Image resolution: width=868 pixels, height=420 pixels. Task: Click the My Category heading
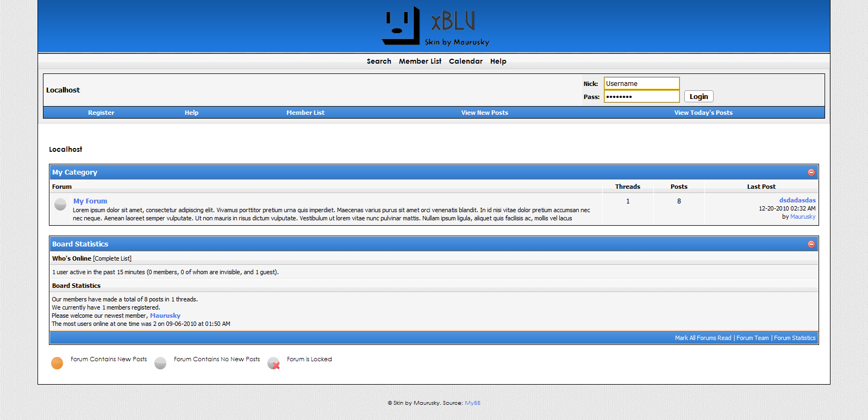74,172
